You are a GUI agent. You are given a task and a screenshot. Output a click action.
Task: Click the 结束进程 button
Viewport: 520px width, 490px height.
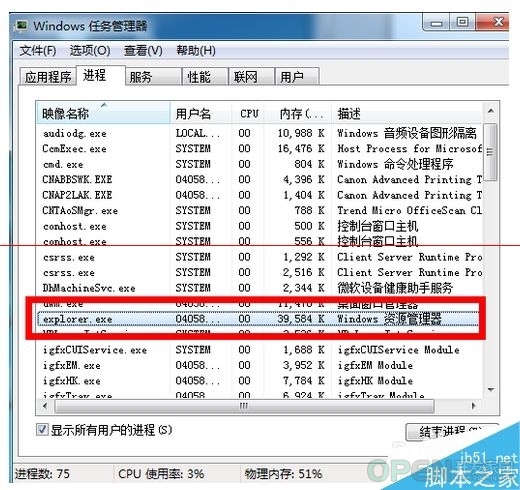(451, 432)
